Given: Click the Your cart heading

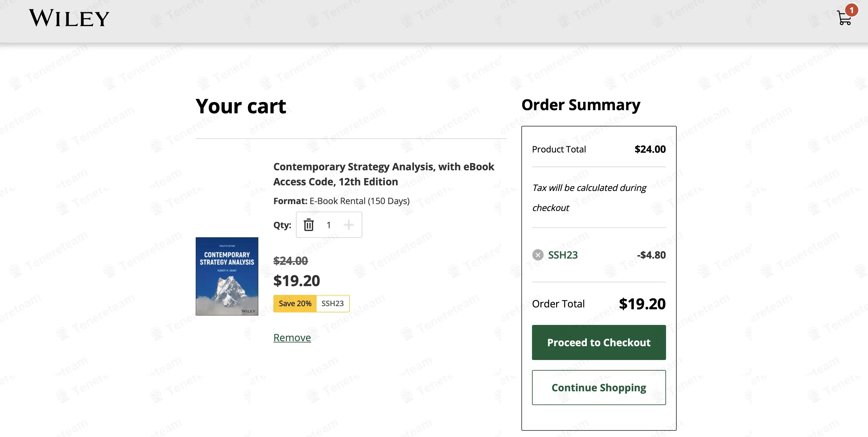Looking at the screenshot, I should (x=240, y=106).
